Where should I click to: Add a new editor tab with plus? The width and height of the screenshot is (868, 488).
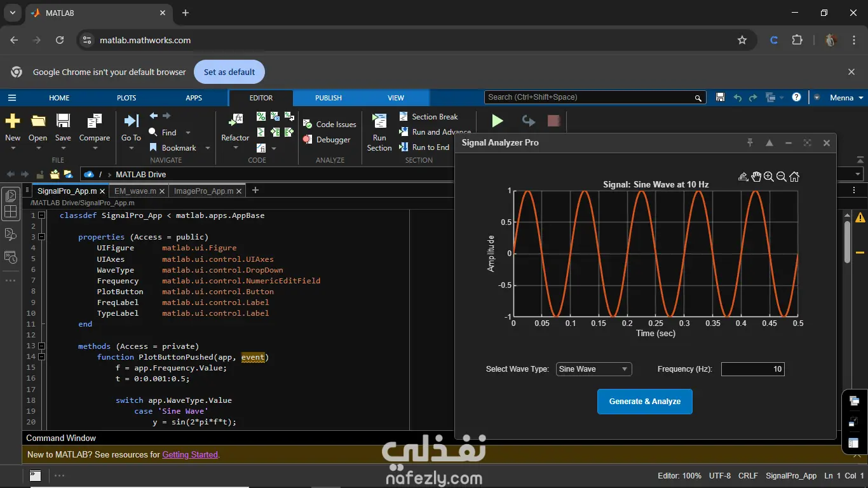[255, 190]
